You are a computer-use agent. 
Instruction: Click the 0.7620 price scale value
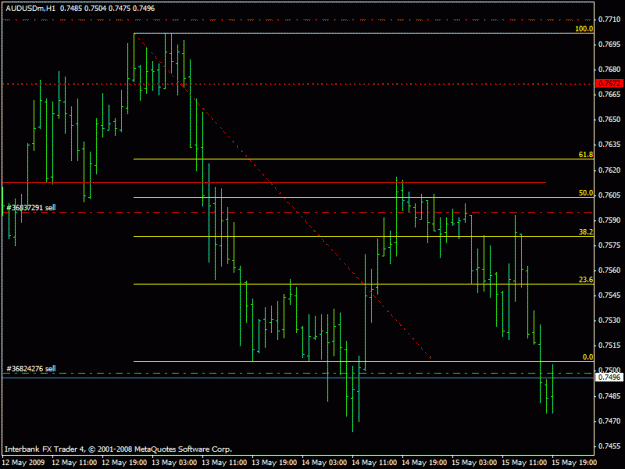pos(609,170)
